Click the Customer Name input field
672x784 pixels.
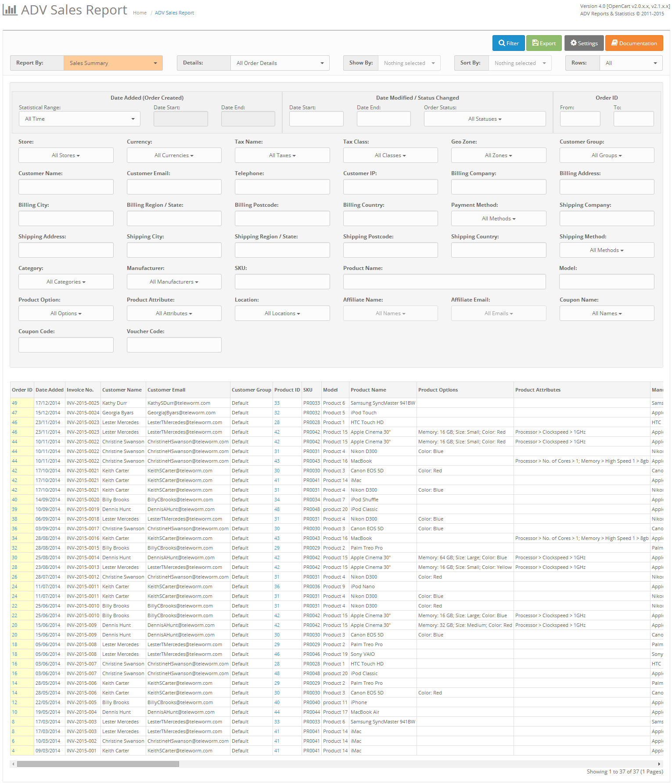click(x=66, y=187)
